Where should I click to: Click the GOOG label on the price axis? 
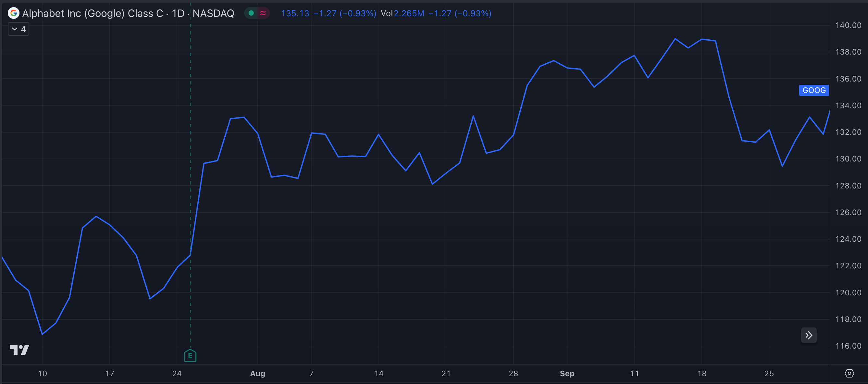(x=814, y=90)
